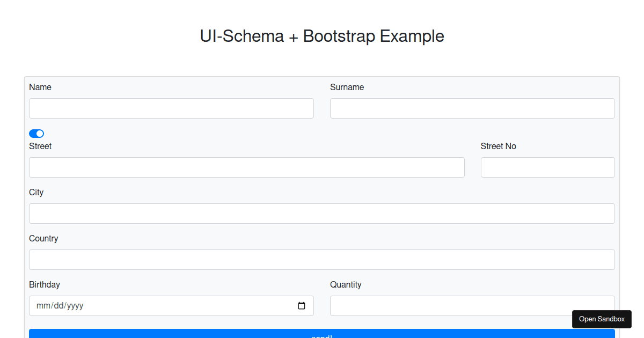Image resolution: width=644 pixels, height=338 pixels.
Task: Click the Surname field label
Action: point(347,87)
